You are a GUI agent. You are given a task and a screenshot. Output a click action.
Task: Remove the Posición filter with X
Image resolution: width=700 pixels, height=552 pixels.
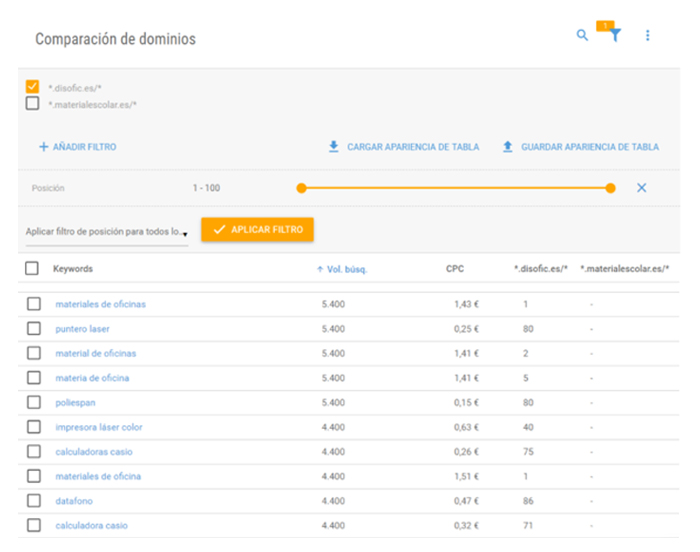[x=641, y=188]
